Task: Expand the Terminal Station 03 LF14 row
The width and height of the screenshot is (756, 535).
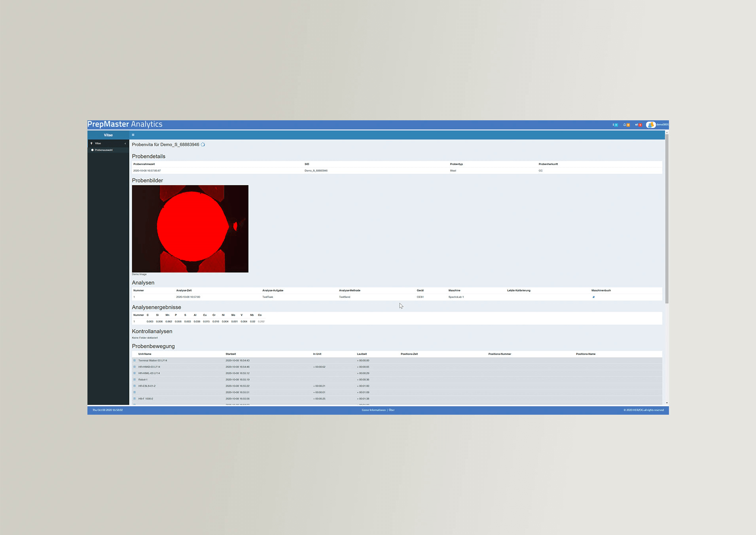Action: 135,360
